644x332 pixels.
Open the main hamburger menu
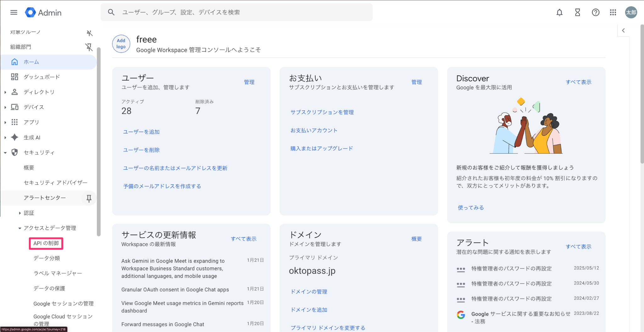pyautogui.click(x=14, y=12)
